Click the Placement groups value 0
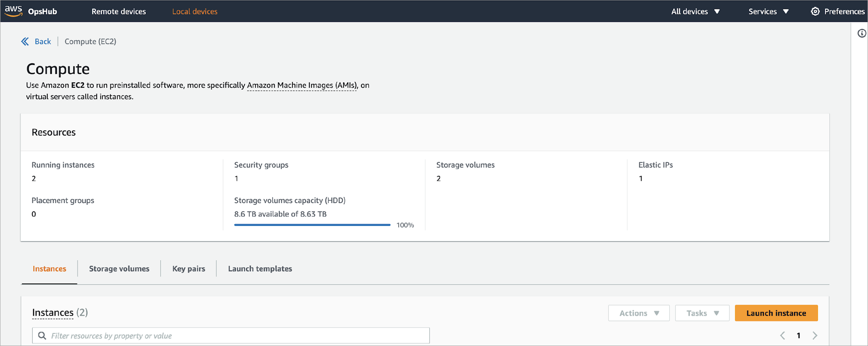 pos(34,214)
